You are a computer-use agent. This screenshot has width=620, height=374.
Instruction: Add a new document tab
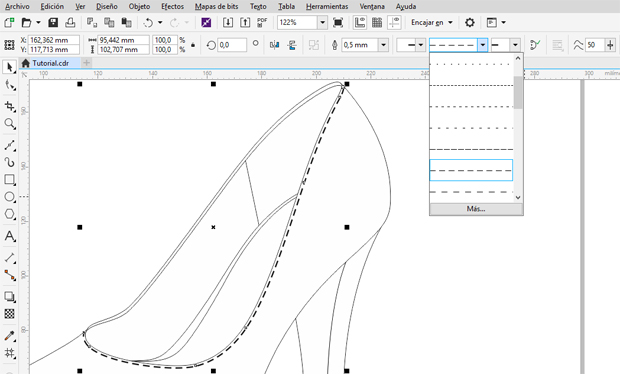click(x=86, y=62)
